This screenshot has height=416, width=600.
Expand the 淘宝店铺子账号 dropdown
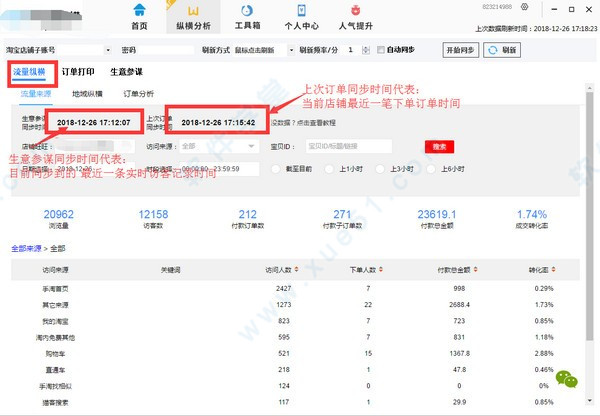108,50
